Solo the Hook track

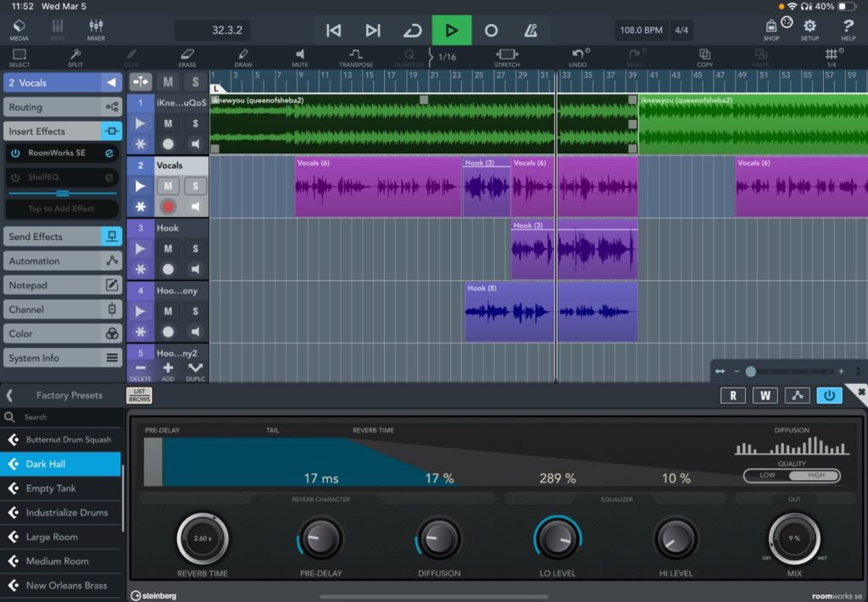pyautogui.click(x=196, y=248)
